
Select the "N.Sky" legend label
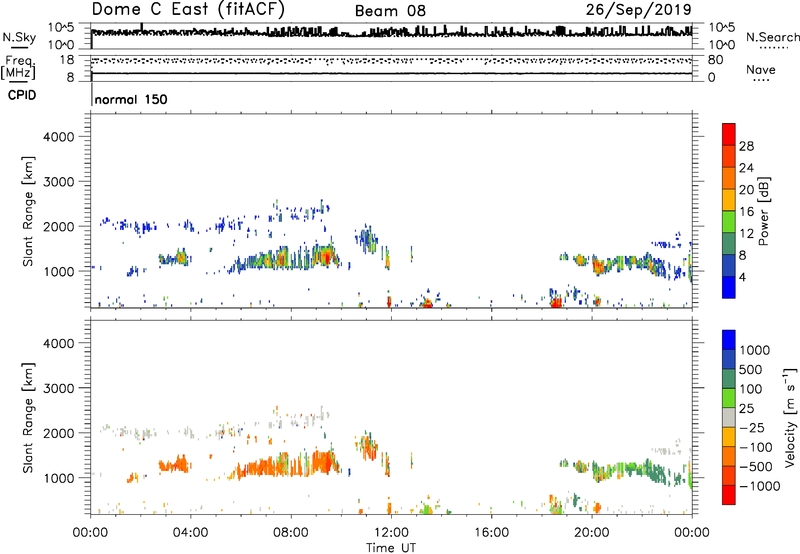click(x=19, y=37)
